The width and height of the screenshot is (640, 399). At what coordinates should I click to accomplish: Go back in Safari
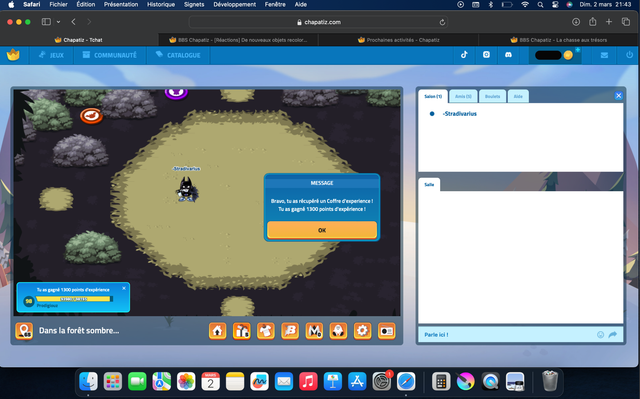point(73,22)
